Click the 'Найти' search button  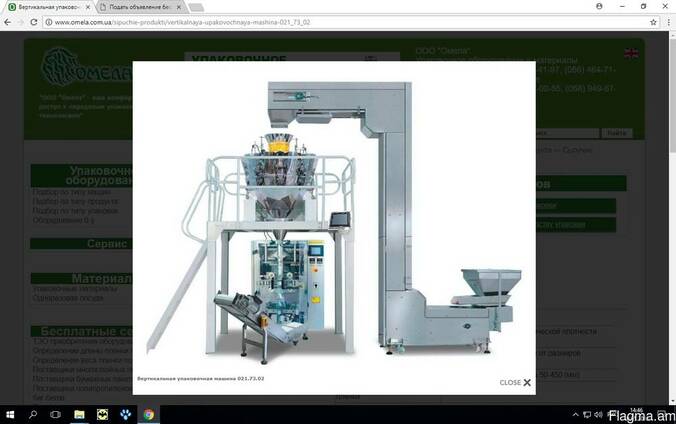617,133
